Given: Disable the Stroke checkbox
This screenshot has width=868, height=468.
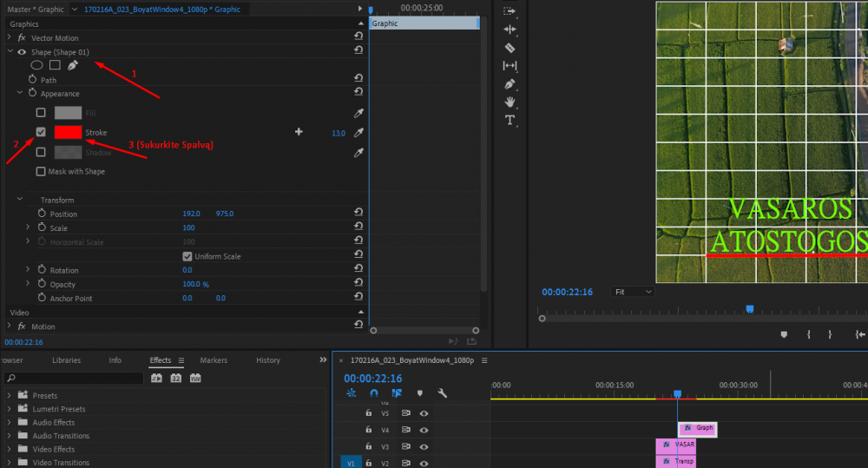Looking at the screenshot, I should point(41,133).
